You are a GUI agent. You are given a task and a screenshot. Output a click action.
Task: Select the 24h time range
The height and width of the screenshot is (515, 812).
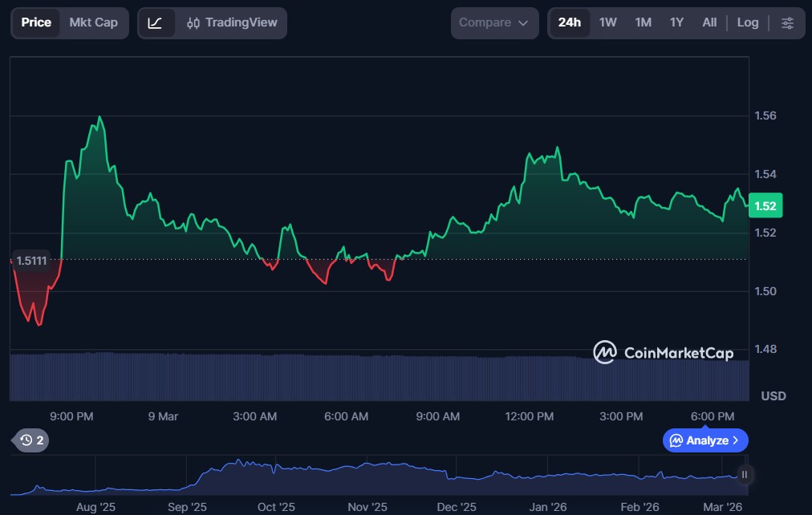[569, 22]
